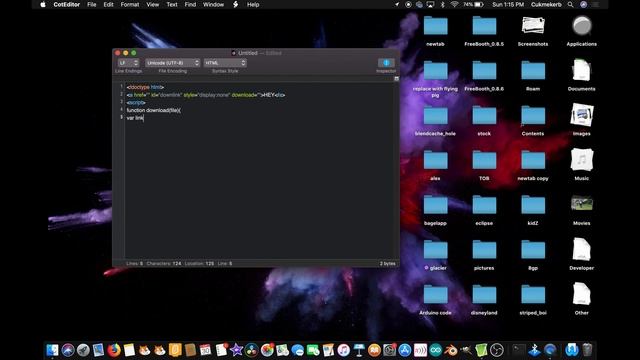This screenshot has width=640, height=360.
Task: Click the Bluetooth menu bar icon
Action: (442, 4)
